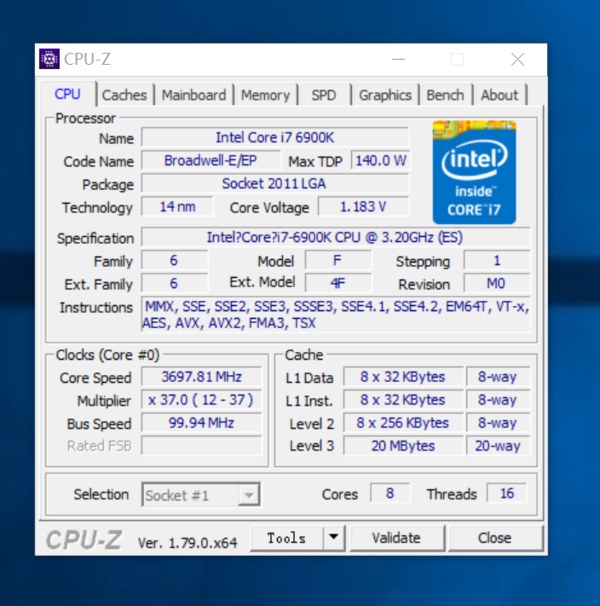Click the Revision value M0
The width and height of the screenshot is (600, 606).
(x=497, y=283)
